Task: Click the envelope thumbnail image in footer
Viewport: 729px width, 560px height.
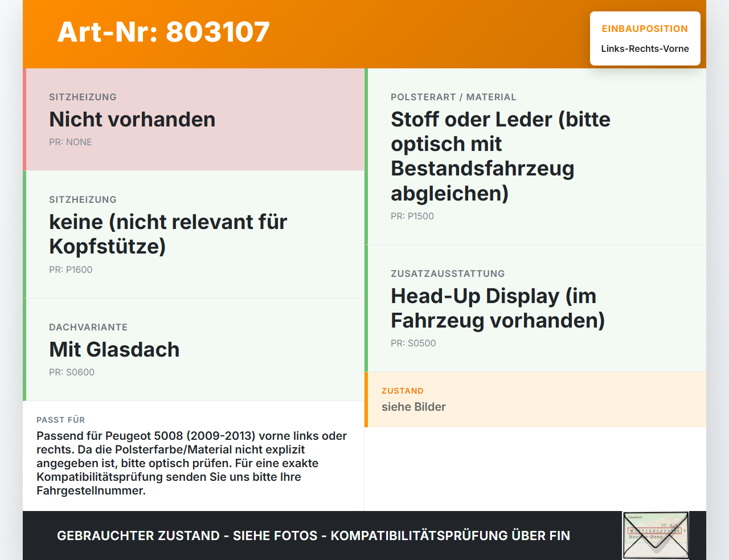Action: [656, 536]
